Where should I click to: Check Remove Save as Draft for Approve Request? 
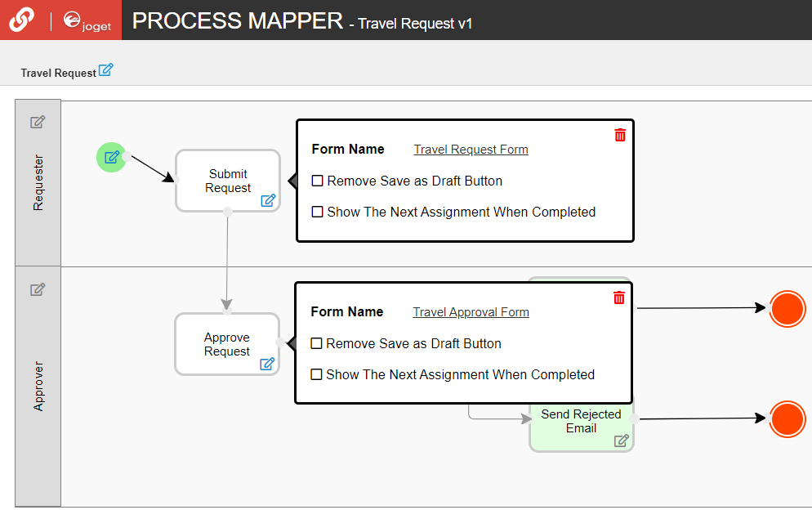point(317,343)
